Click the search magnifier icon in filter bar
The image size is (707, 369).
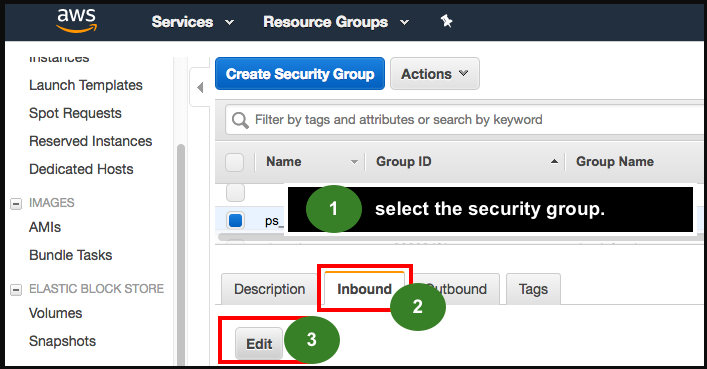pyautogui.click(x=240, y=120)
